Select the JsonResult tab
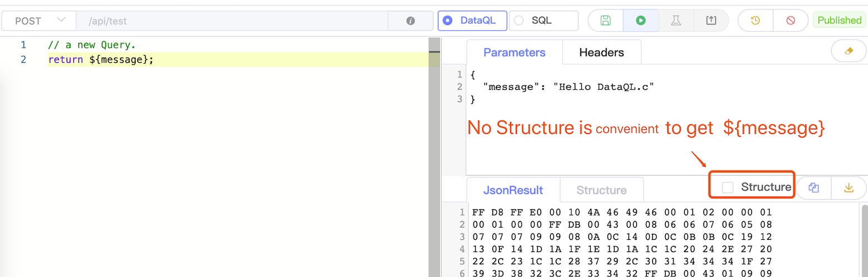868x277 pixels. 513,190
